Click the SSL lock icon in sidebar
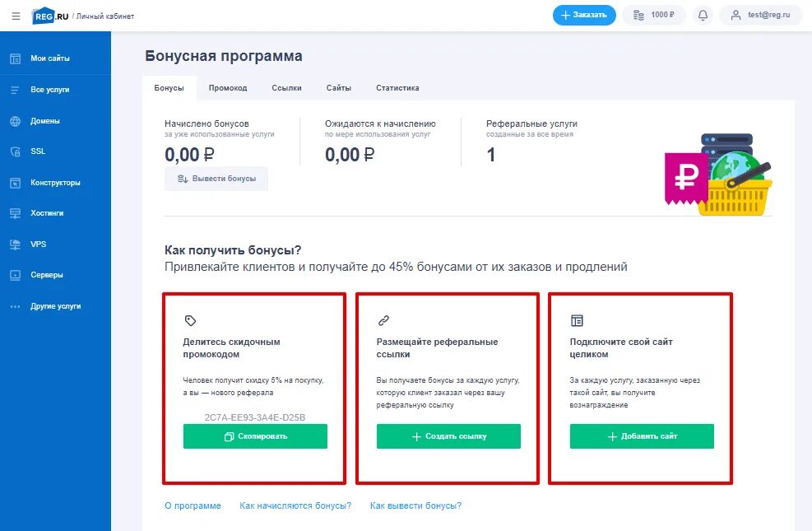Screen dimensions: 812x531 click(x=15, y=151)
